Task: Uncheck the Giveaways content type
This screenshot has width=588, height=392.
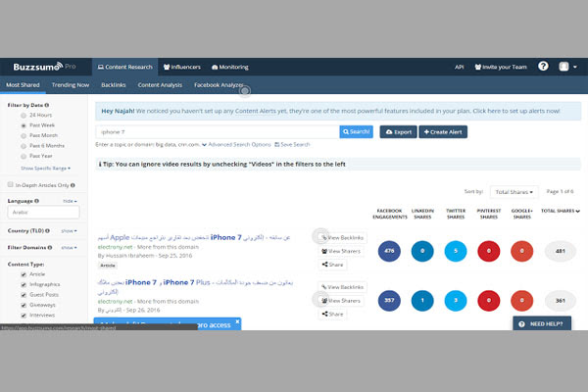Action: (24, 305)
